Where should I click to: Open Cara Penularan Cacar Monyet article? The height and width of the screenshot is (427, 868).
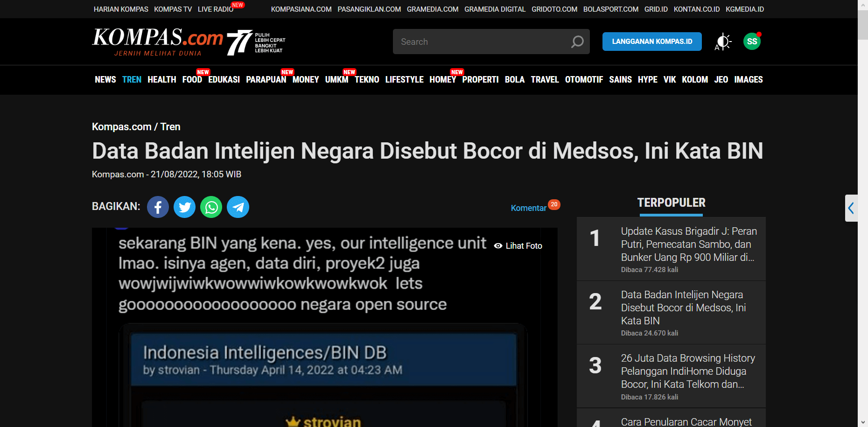point(686,422)
